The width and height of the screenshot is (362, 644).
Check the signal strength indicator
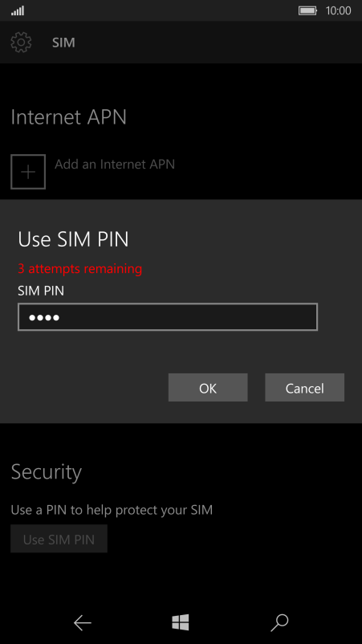[18, 11]
